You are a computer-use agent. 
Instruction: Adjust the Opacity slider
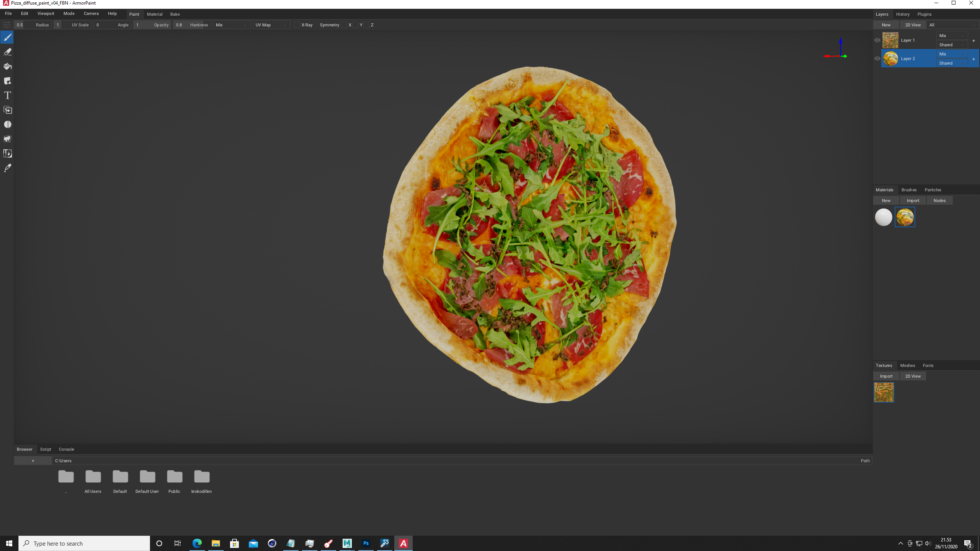tap(152, 25)
